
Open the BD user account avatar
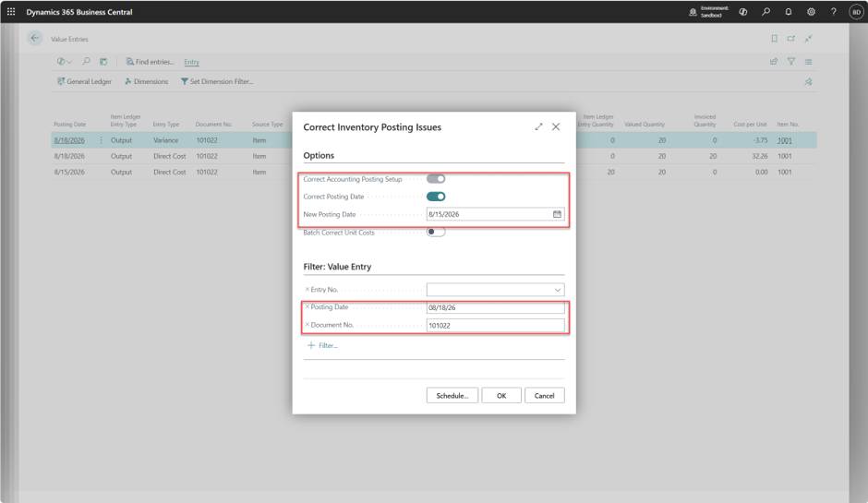856,12
